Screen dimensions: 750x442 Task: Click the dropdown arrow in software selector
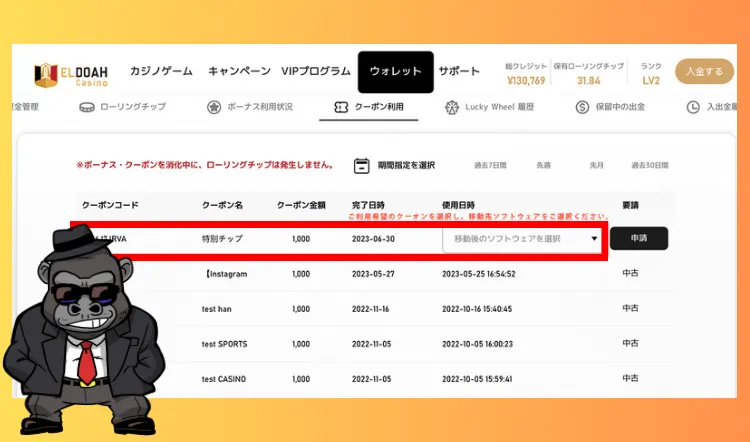click(594, 238)
